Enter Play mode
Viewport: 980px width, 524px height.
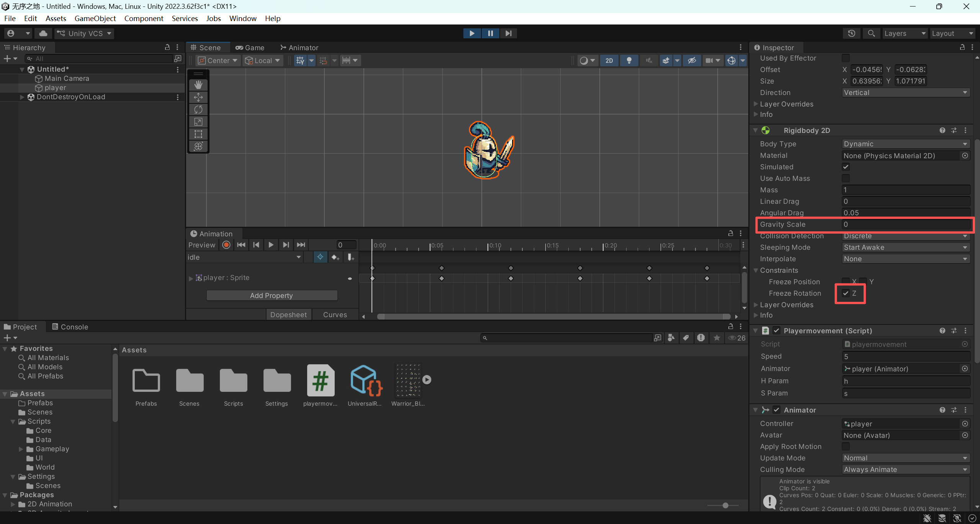coord(472,33)
